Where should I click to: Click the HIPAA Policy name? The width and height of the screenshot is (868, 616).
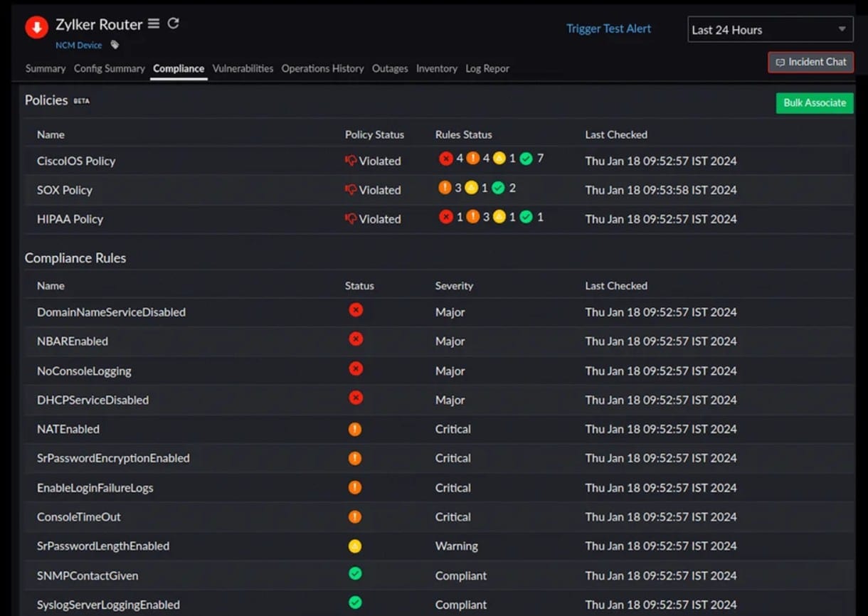click(x=70, y=219)
